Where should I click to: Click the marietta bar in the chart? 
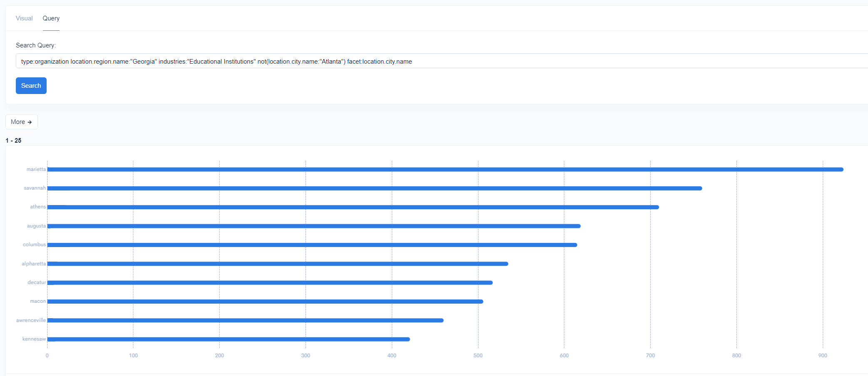click(x=445, y=170)
